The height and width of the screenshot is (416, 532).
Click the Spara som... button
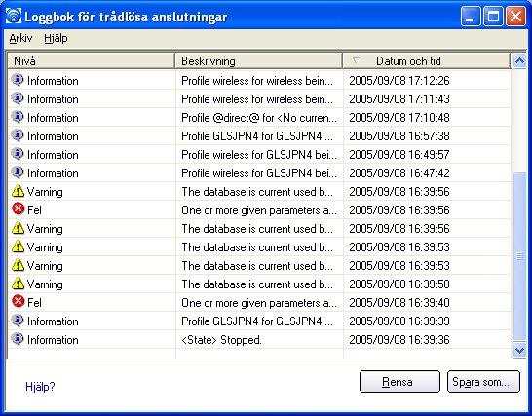coord(483,382)
